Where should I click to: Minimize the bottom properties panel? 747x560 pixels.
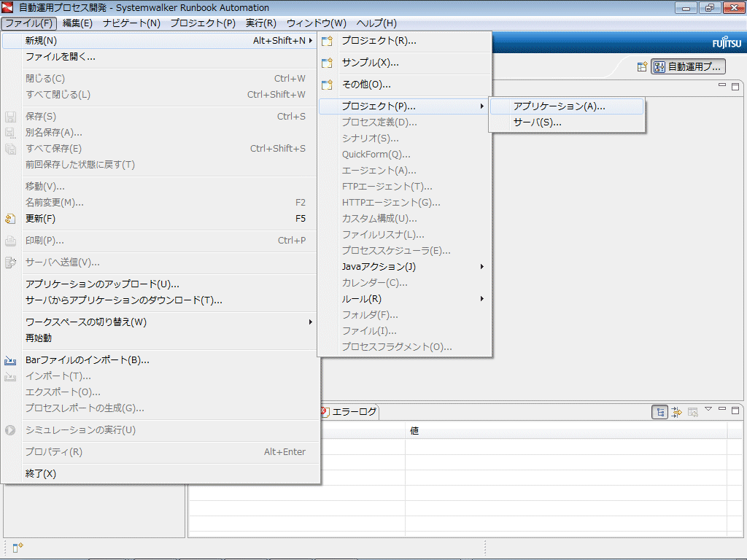click(722, 409)
